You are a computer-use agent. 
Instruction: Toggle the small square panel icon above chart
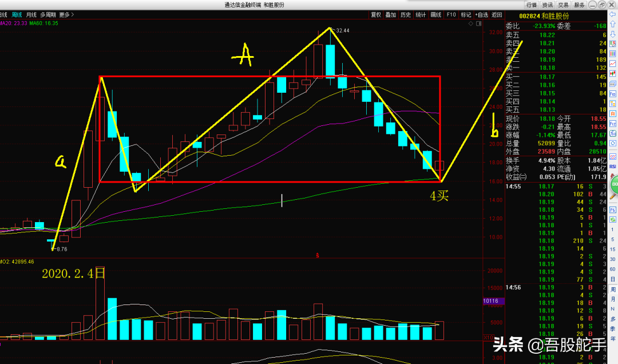(478, 23)
